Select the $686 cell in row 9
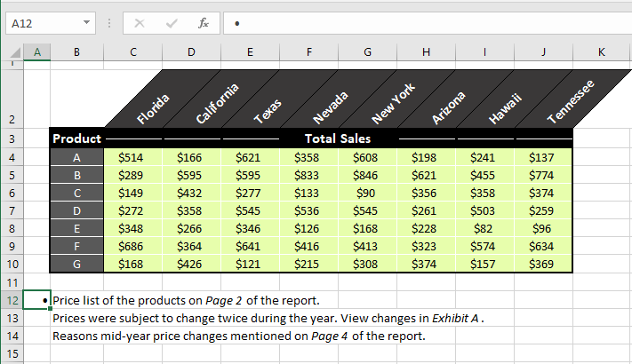The width and height of the screenshot is (632, 364). (133, 246)
